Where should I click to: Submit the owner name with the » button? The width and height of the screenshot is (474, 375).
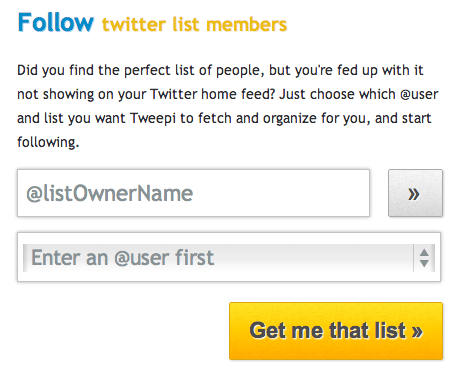[x=415, y=193]
